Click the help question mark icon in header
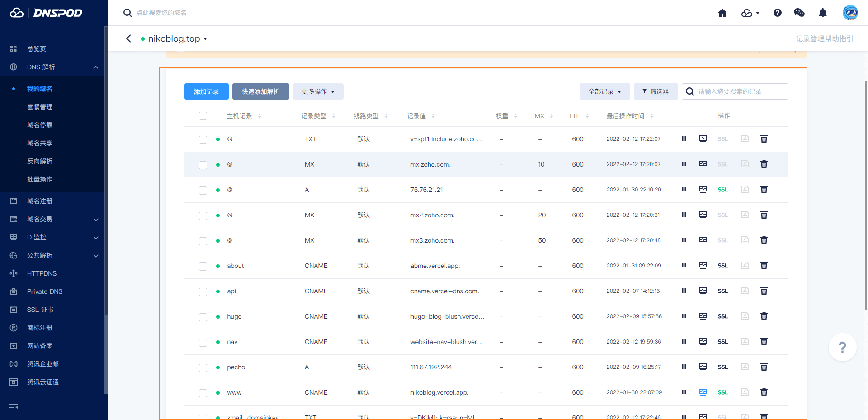The height and width of the screenshot is (420, 868). (777, 13)
